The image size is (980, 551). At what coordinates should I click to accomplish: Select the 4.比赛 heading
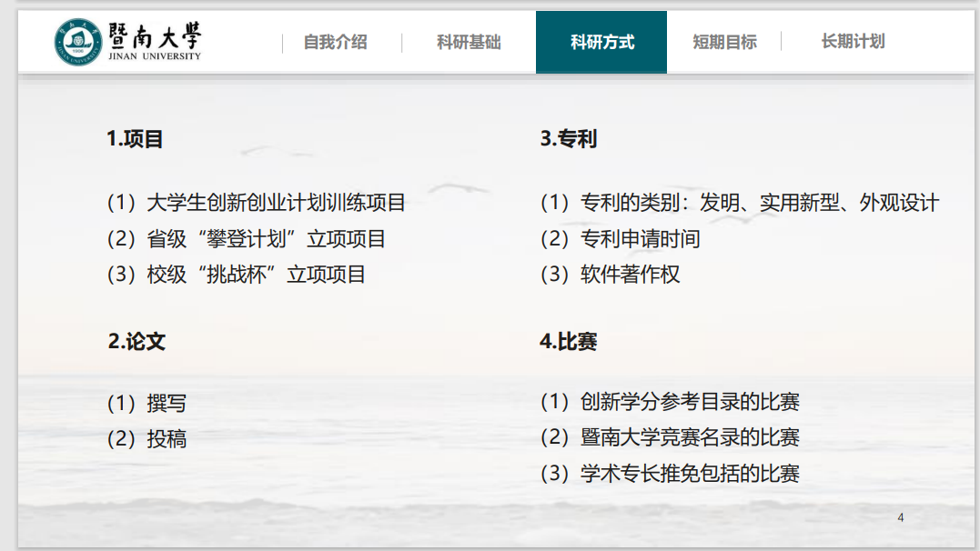(568, 342)
